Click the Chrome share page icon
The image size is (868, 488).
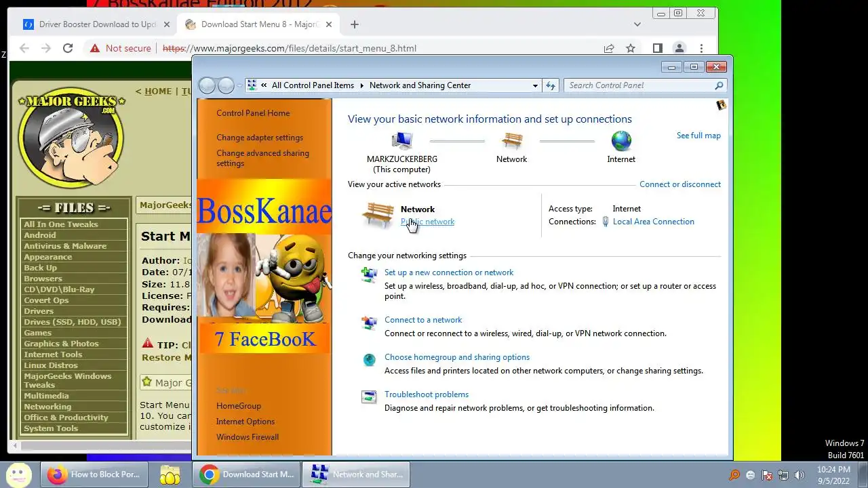[609, 48]
